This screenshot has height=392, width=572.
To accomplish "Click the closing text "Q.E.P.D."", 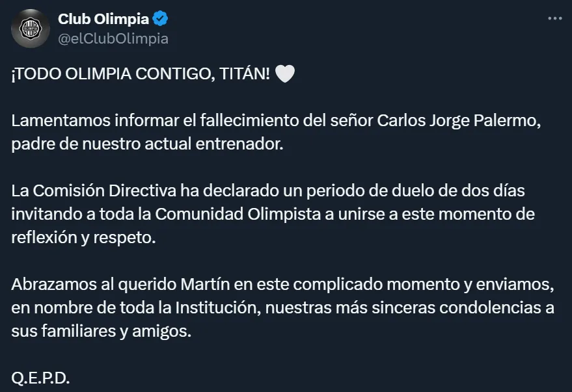I will [40, 379].
